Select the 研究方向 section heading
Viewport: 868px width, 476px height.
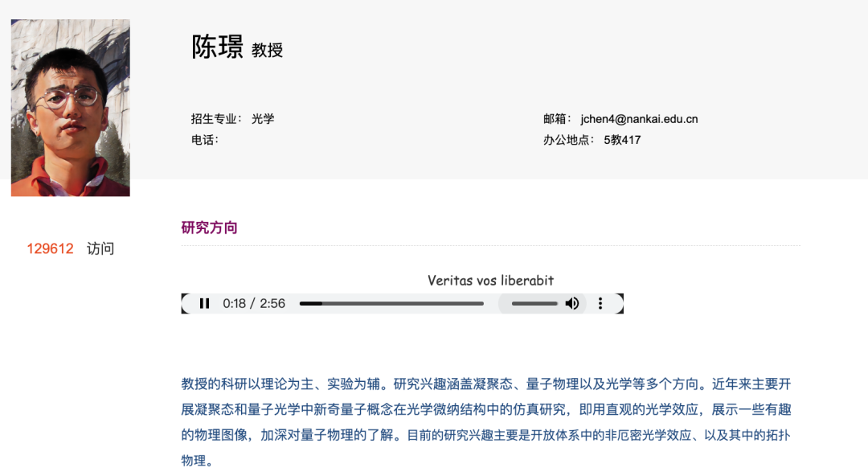click(209, 228)
